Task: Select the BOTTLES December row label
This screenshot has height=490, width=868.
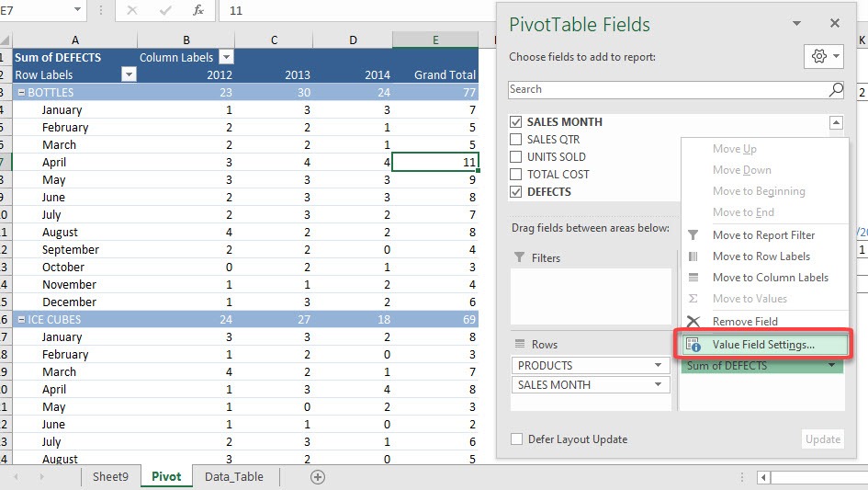Action: [74, 302]
